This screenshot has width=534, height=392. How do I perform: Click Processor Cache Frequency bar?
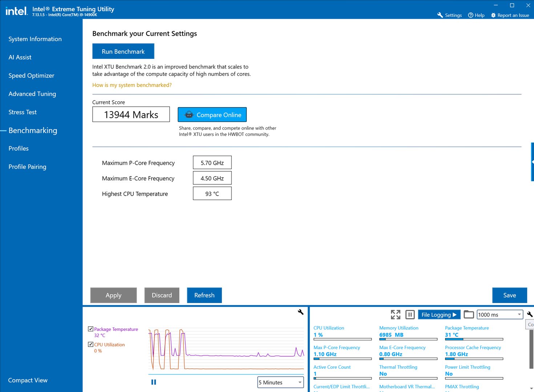474,359
